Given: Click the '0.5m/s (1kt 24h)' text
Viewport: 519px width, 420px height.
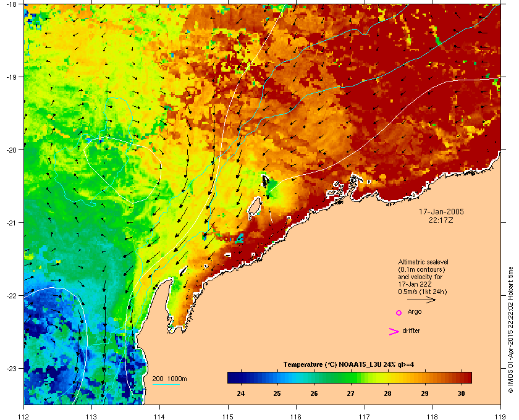Looking at the screenshot, I should [x=423, y=292].
